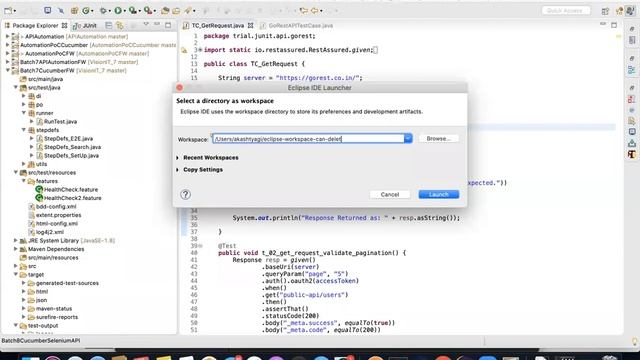Collapse the stepdefs package
Screen dimensions: 640x360
tap(24, 130)
